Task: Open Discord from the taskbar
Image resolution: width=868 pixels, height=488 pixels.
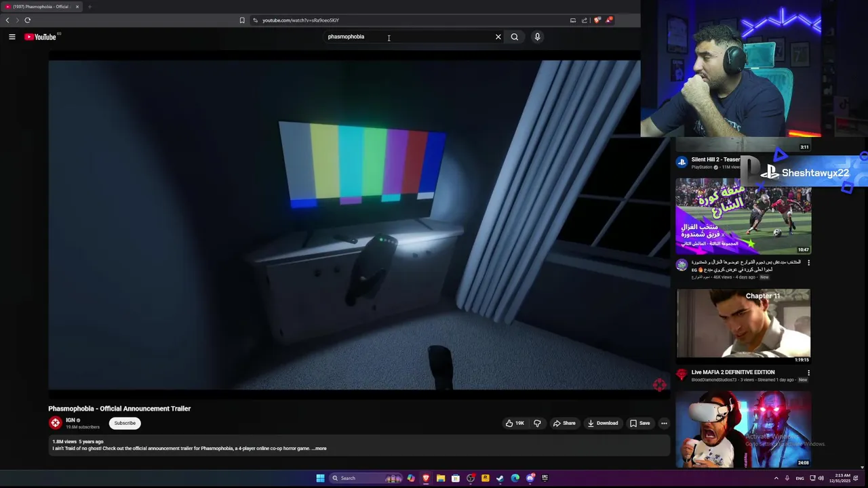Action: (x=530, y=478)
